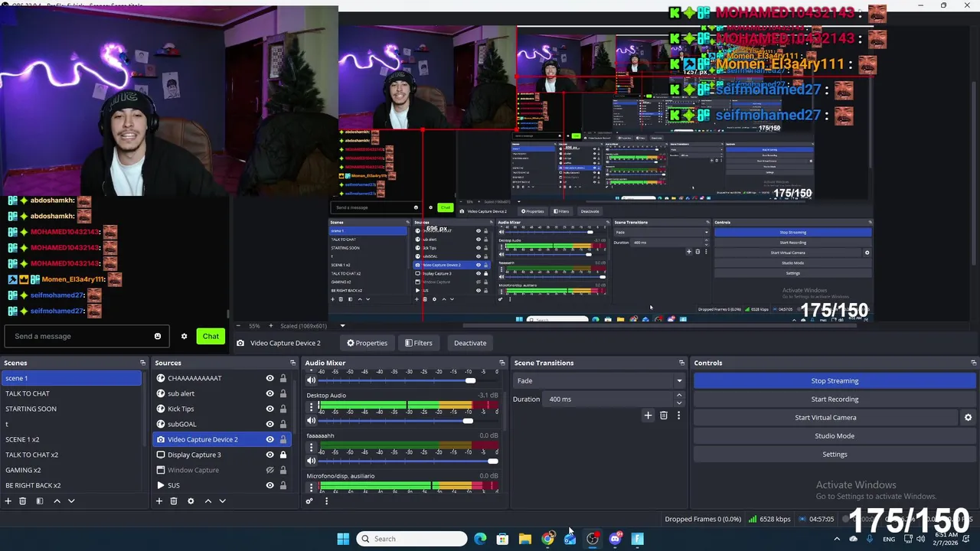This screenshot has height=551, width=980.
Task: Select Display Capture 3 source row
Action: coord(221,455)
